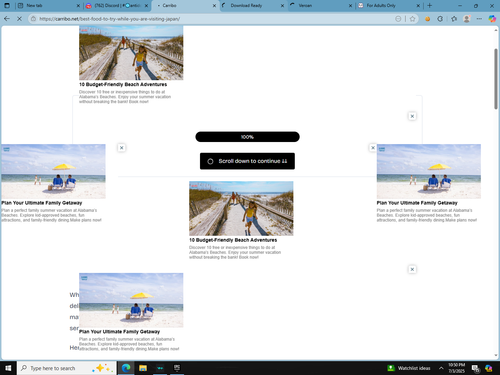Open Edge Settings and more menu
Image resolution: width=500 pixels, height=375 pixels.
pyautogui.click(x=479, y=19)
